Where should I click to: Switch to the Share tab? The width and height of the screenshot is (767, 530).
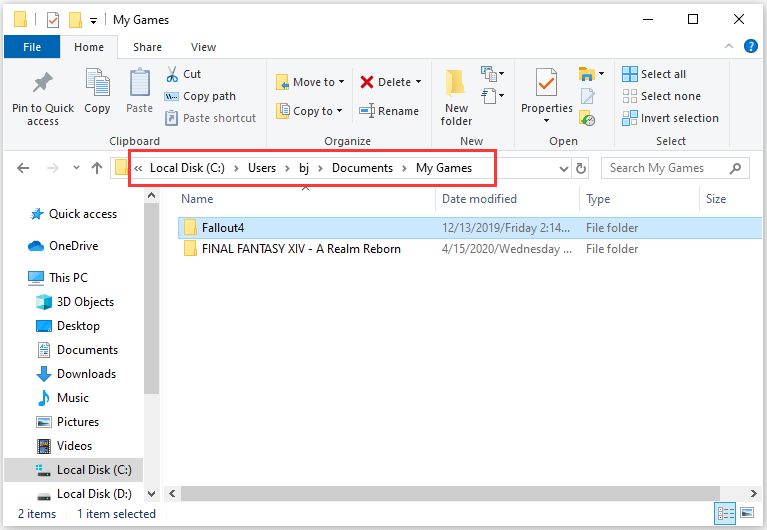coord(147,47)
